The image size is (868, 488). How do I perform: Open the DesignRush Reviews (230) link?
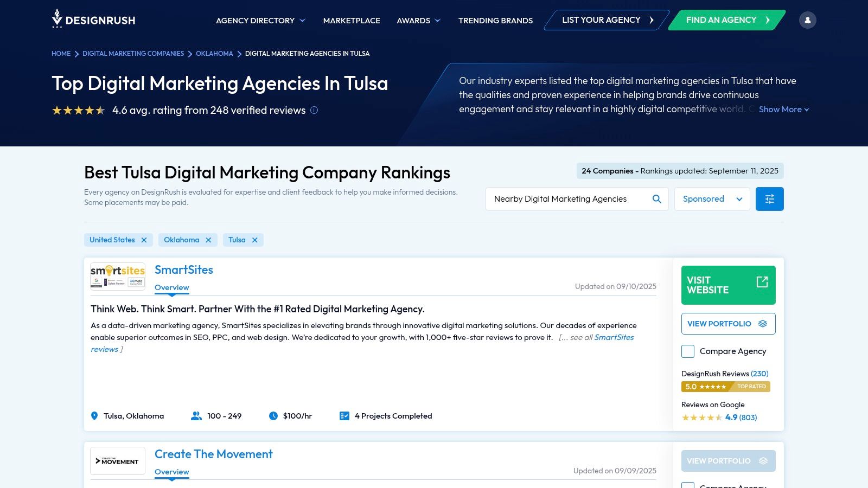725,374
